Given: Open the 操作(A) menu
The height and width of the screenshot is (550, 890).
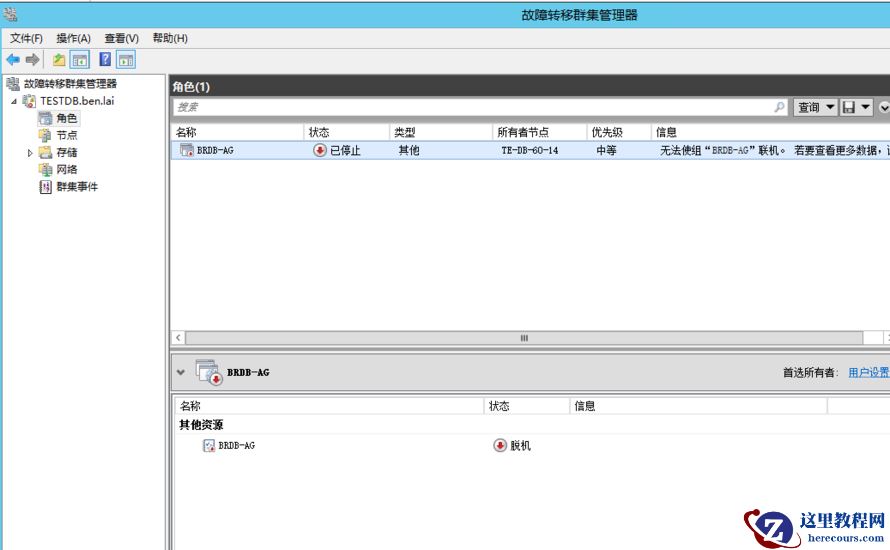Looking at the screenshot, I should coord(73,38).
